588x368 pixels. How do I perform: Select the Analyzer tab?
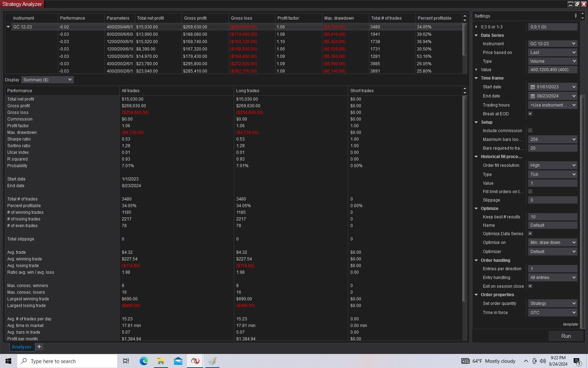point(22,347)
